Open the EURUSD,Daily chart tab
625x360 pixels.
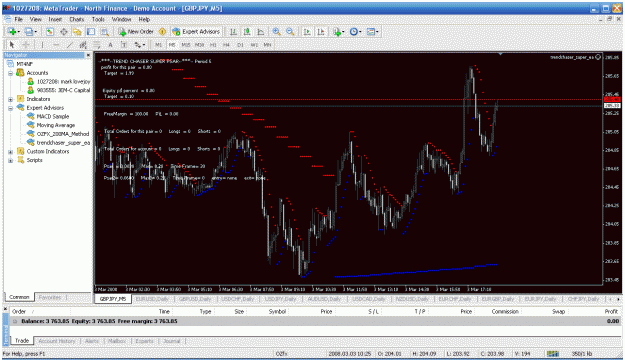[x=152, y=299]
